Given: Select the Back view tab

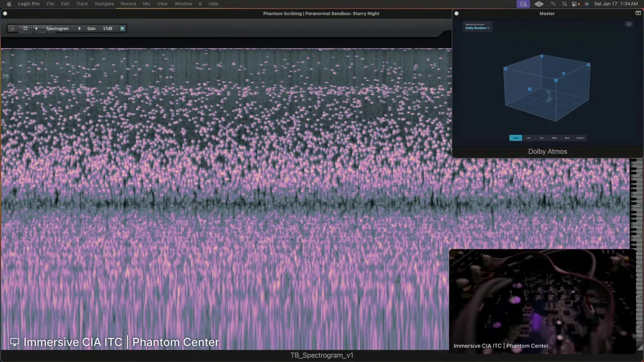Looking at the screenshot, I should 567,138.
